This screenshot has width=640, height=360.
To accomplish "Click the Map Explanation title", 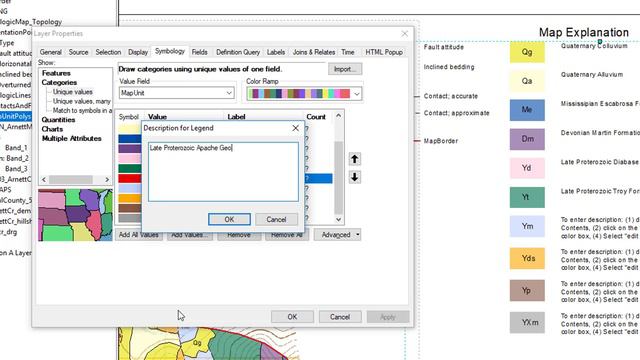I will click(x=584, y=33).
